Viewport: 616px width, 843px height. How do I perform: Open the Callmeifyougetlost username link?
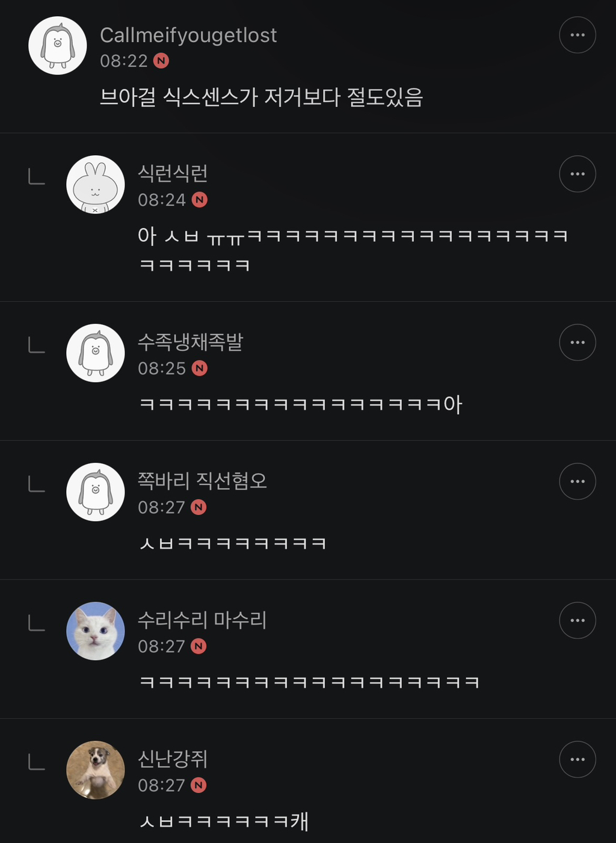tap(188, 36)
